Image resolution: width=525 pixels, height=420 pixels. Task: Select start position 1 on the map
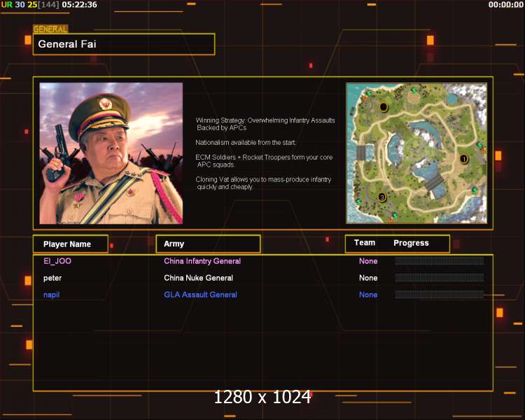point(463,159)
